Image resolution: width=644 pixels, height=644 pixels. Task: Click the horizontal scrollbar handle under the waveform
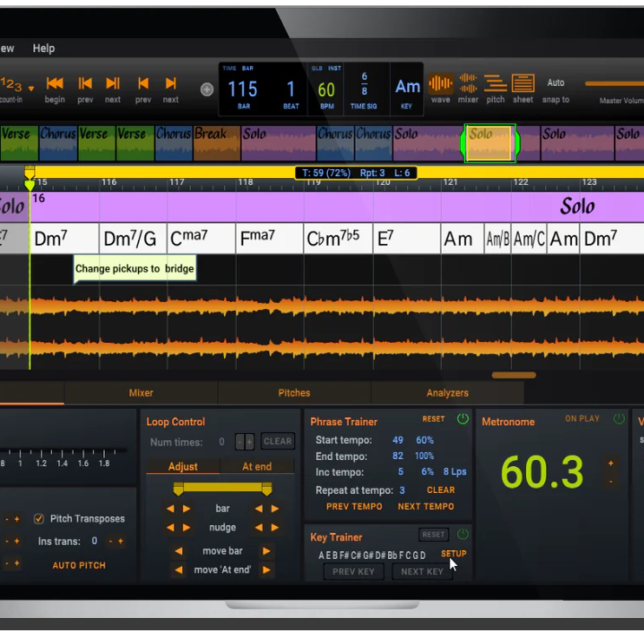pos(514,375)
